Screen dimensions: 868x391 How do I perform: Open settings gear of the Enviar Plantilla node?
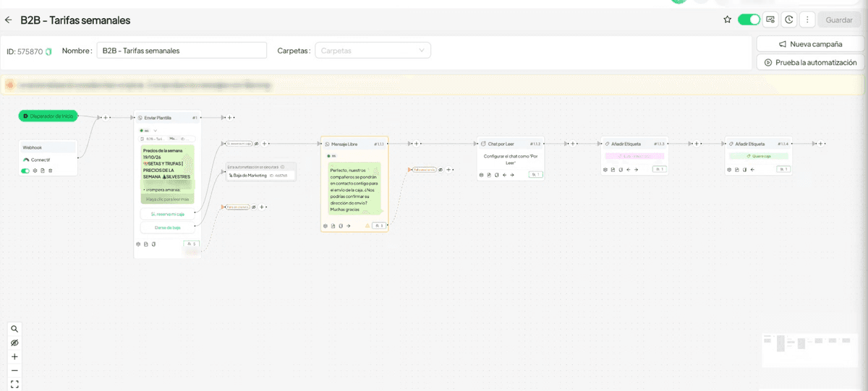point(138,244)
